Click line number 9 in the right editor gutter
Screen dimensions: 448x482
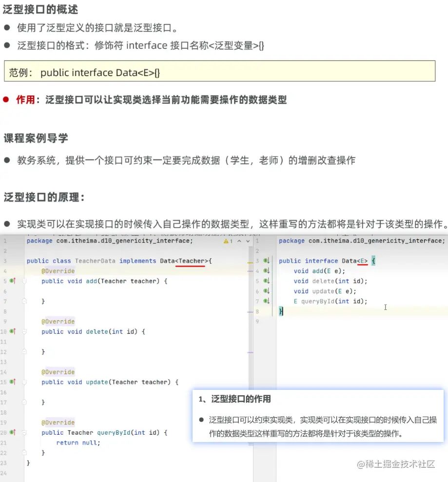coord(257,322)
